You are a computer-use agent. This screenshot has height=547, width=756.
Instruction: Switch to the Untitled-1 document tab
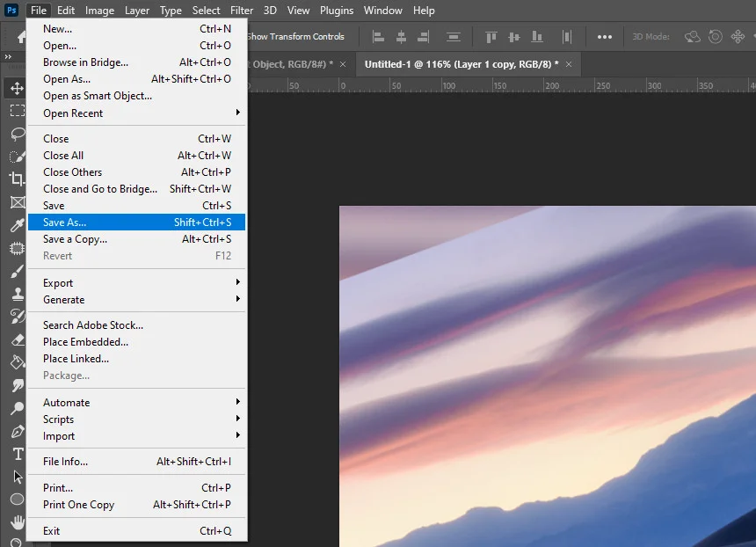click(462, 64)
